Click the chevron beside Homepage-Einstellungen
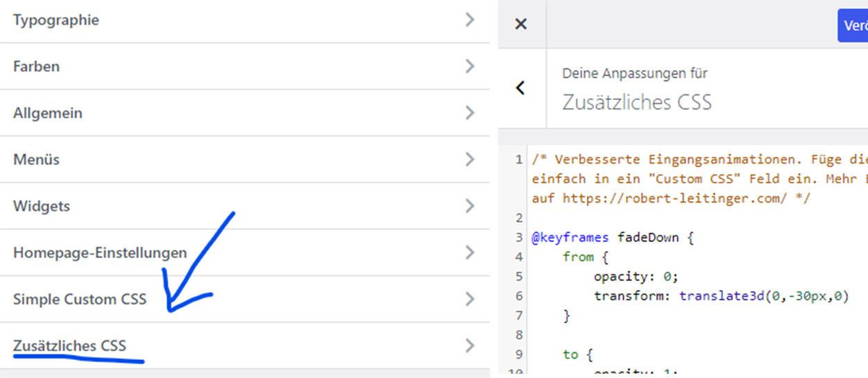The height and width of the screenshot is (378, 868). tap(470, 252)
